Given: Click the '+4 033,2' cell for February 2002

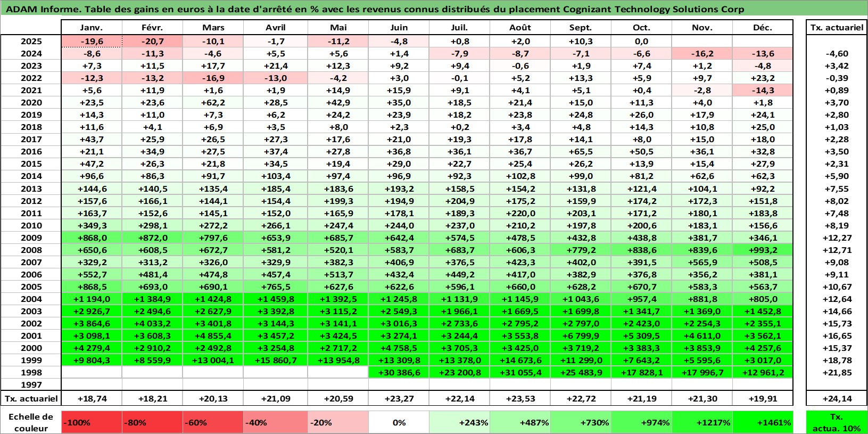Looking at the screenshot, I should click(152, 323).
